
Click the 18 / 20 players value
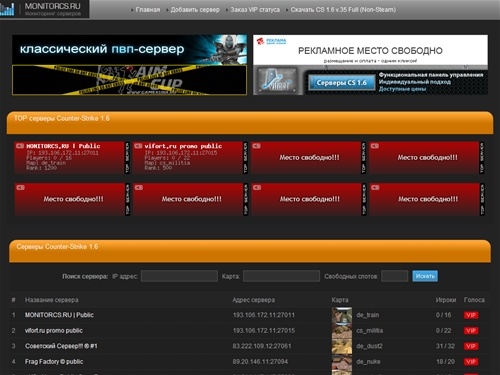(445, 362)
